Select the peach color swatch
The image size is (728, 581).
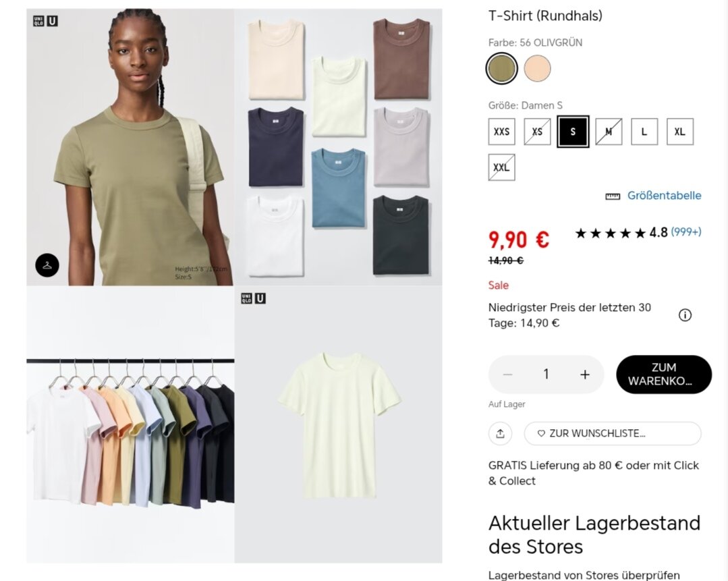click(x=537, y=68)
